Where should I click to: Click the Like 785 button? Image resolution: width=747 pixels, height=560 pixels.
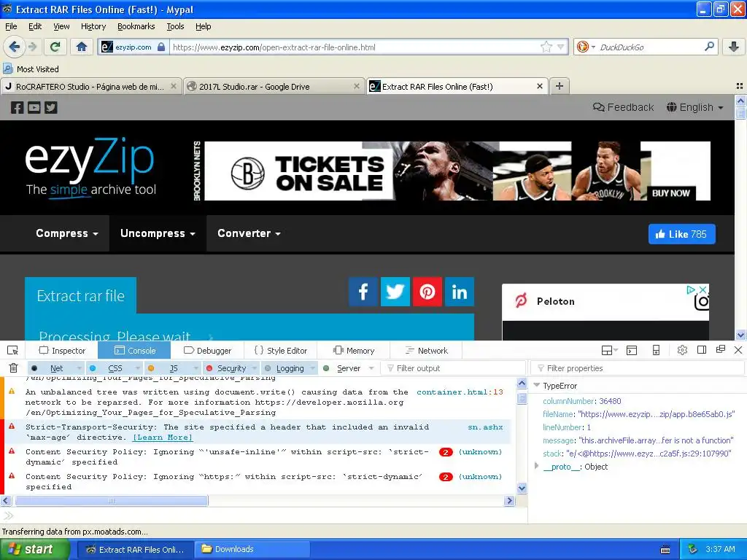[682, 234]
